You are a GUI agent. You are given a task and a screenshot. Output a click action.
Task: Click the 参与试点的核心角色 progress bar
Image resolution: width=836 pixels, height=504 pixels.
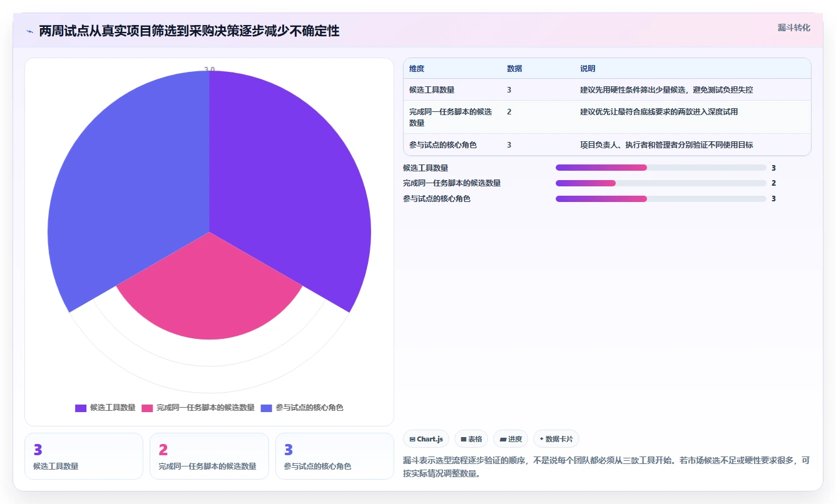pos(661,199)
